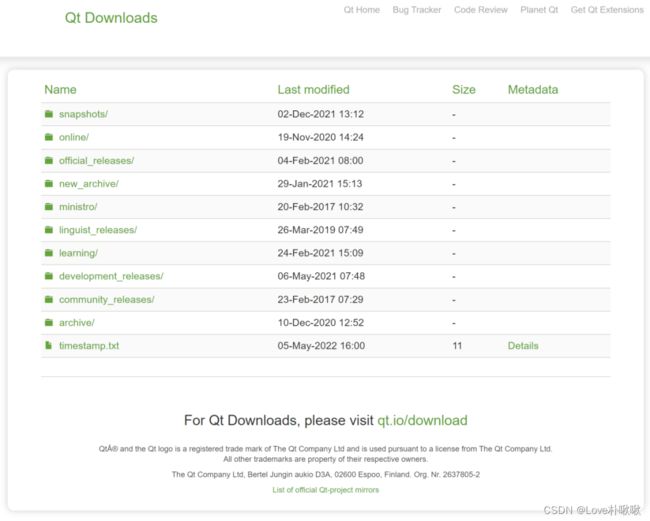Image resolution: width=650 pixels, height=521 pixels.
Task: Click the date 23-Feb-2017 07:29
Action: pos(320,299)
